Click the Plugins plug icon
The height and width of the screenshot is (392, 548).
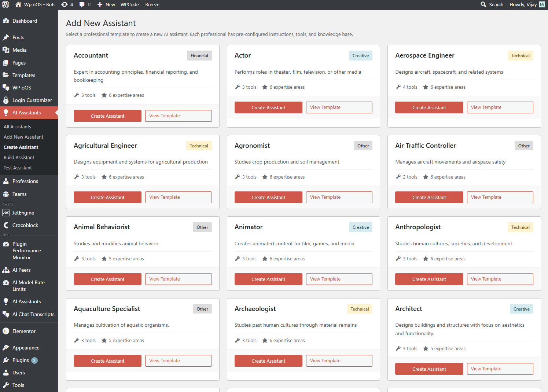tap(6, 360)
